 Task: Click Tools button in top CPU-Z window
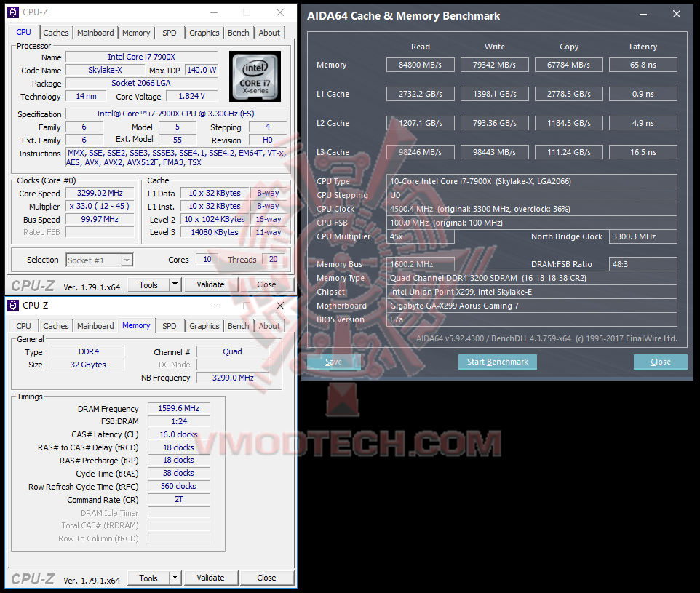click(x=148, y=285)
